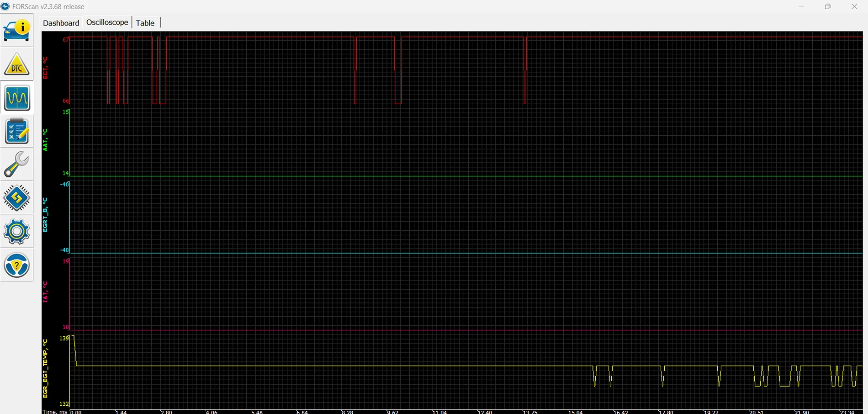Click the ECT, °C channel label
This screenshot has height=414, width=868.
tap(45, 68)
